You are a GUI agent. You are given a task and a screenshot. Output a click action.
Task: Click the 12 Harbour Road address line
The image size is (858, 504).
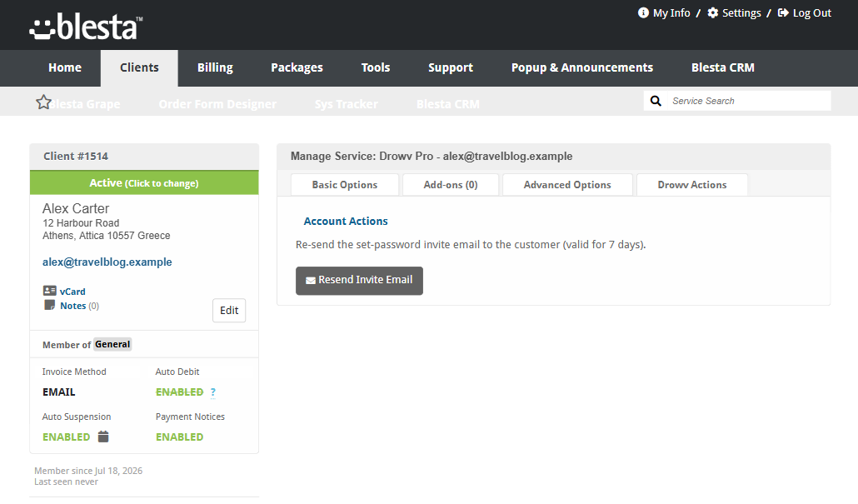81,223
